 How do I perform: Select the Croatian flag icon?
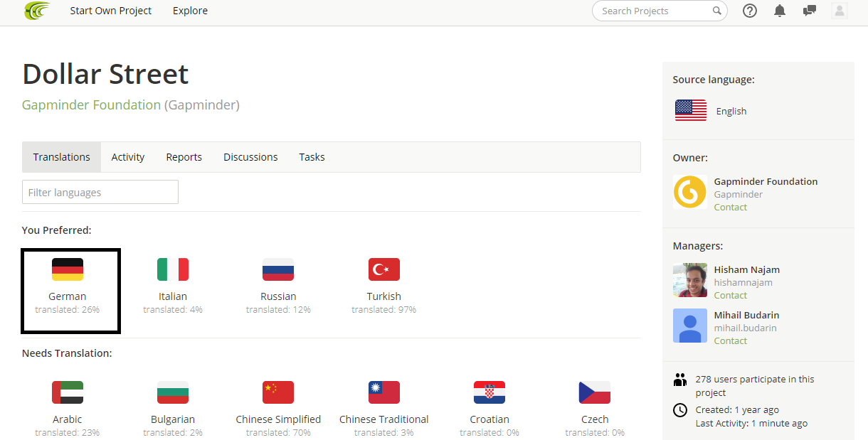(489, 392)
